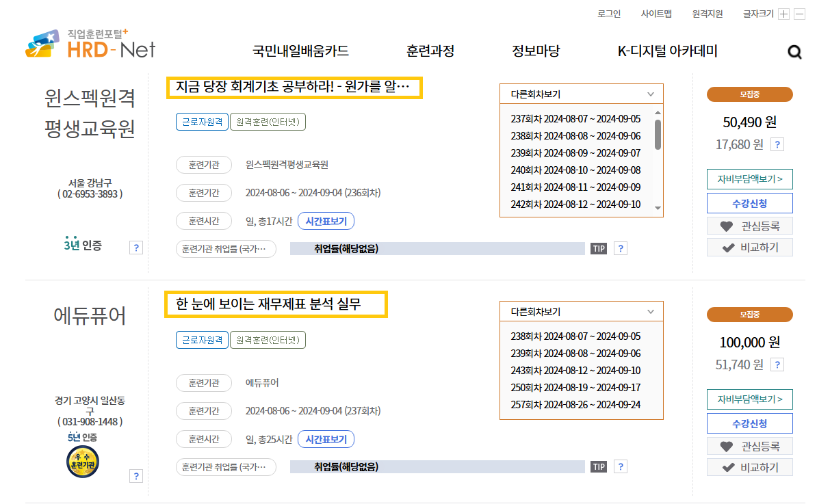817x504 pixels.
Task: Click 수강신청 for the 100,000 원 course
Action: tap(749, 424)
